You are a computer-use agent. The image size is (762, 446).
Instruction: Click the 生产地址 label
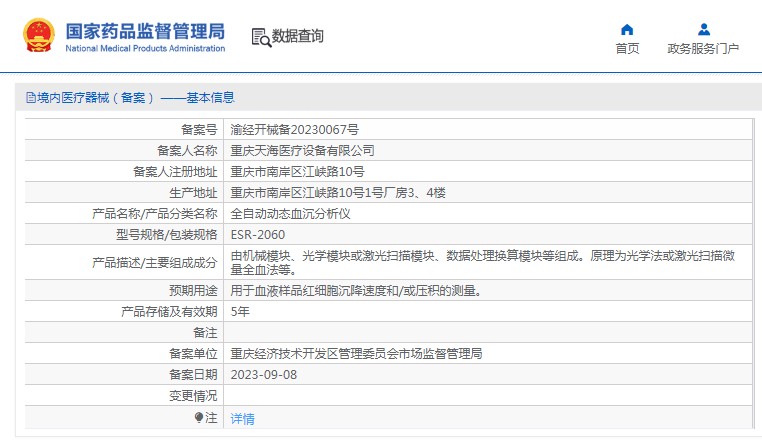(x=193, y=193)
